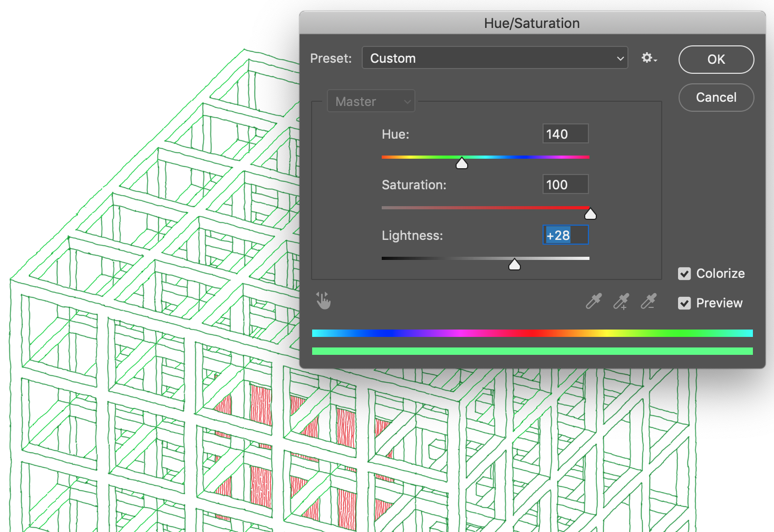This screenshot has width=774, height=532.
Task: Click the Saturation slider handle
Action: 591,214
